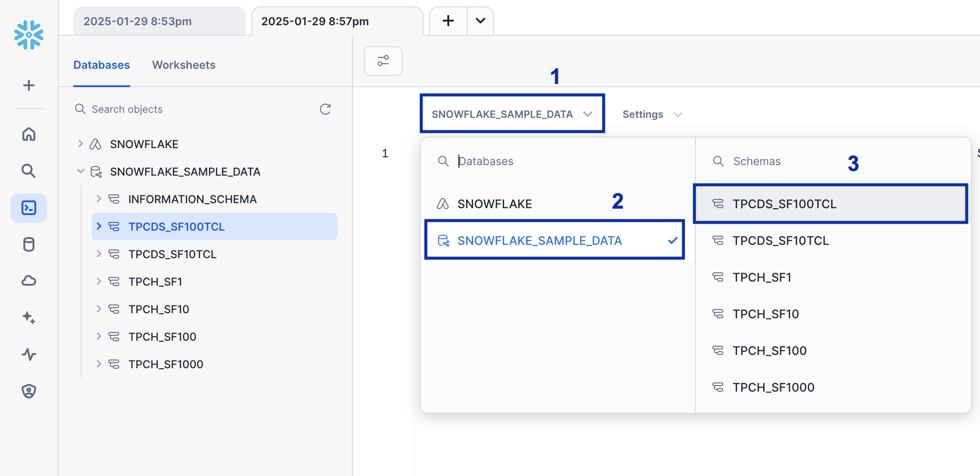980x476 pixels.
Task: Open the Worksheets terminal icon in sidebar
Action: pos(29,208)
